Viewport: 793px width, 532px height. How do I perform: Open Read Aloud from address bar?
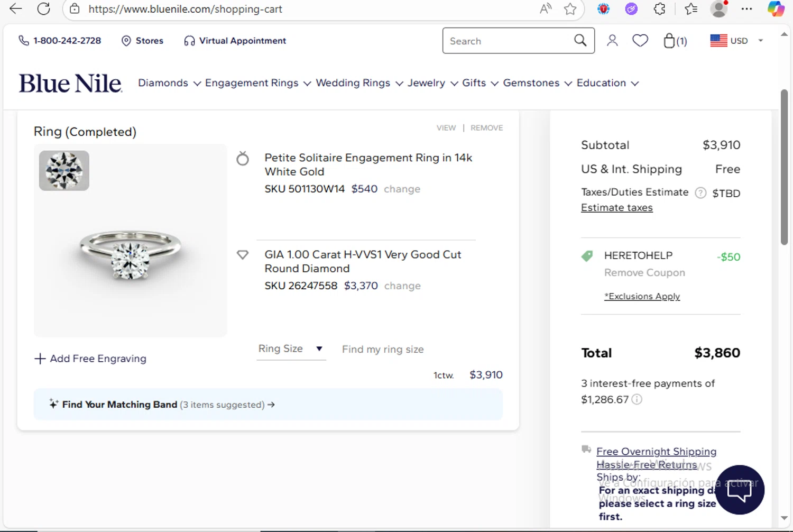546,8
